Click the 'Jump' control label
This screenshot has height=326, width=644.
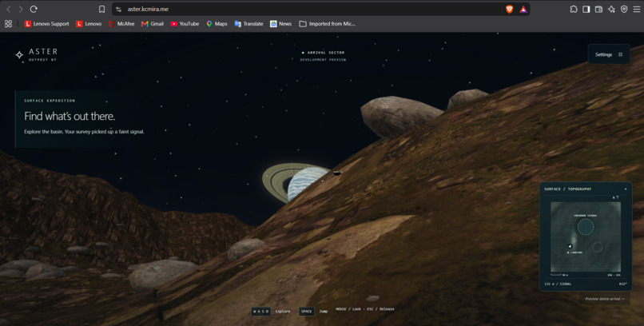pyautogui.click(x=324, y=312)
